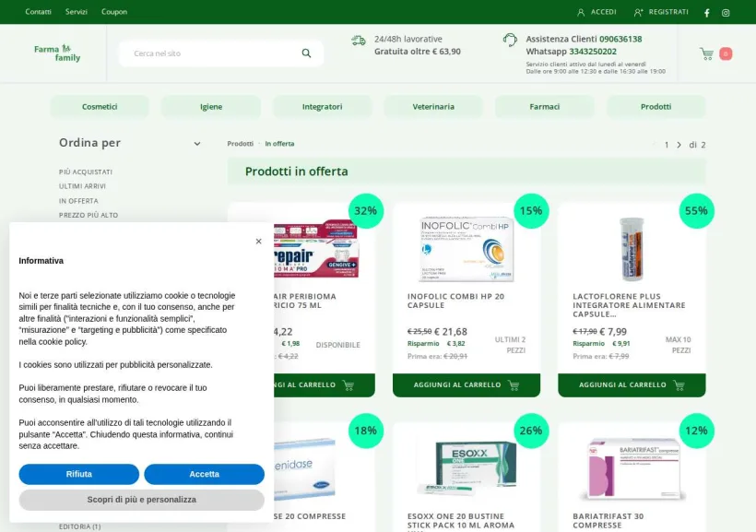Open Repair Peribioma product image
The image size is (756, 532).
tap(316, 249)
